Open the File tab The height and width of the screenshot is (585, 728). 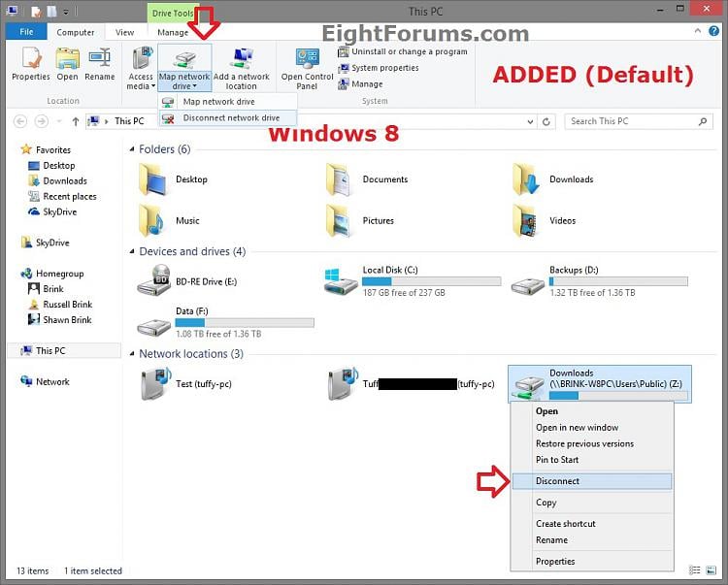click(26, 32)
